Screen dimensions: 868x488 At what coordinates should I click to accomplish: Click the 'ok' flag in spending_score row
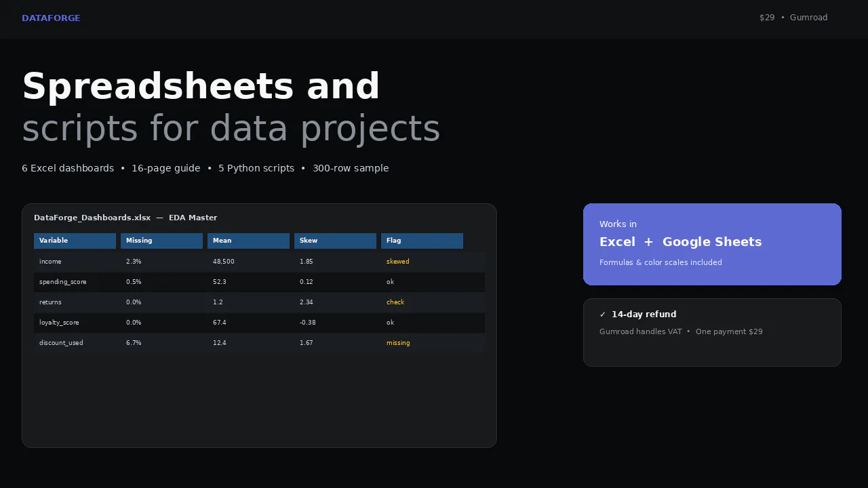[x=390, y=282]
